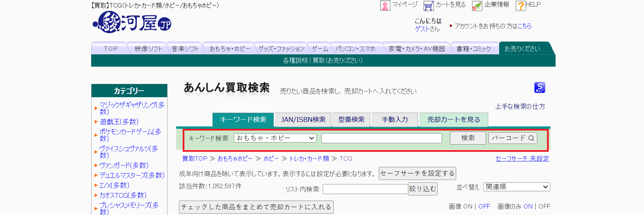Open My Page via person icon
Image resolution: width=644 pixels, height=215 pixels.
pyautogui.click(x=385, y=5)
